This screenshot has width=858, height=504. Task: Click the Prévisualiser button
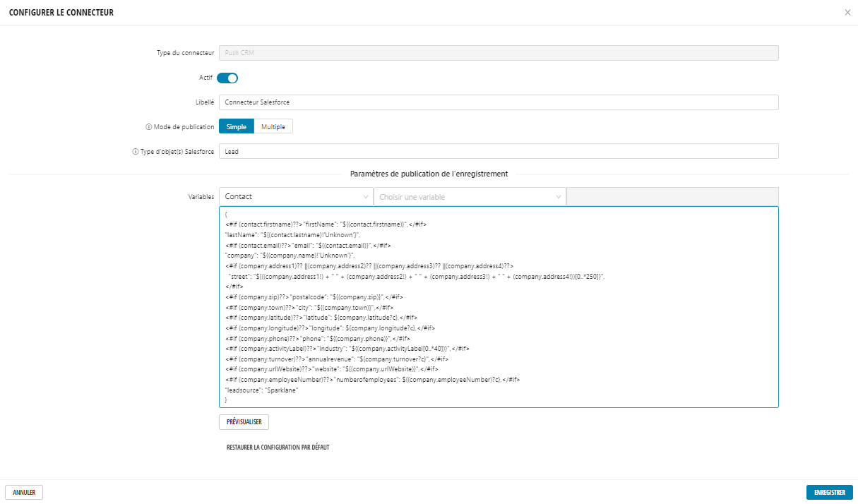pos(244,421)
